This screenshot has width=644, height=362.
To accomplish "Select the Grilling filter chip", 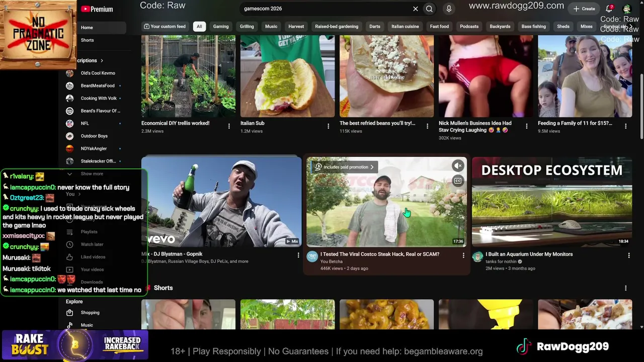I will (x=247, y=27).
